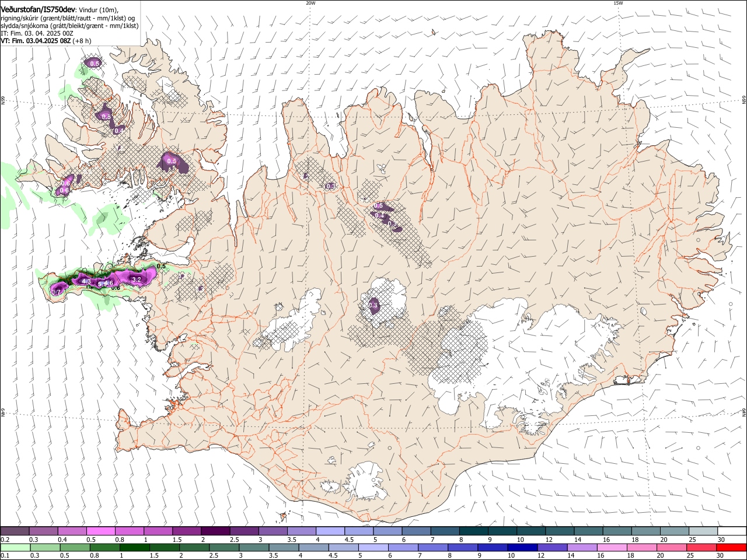Click the 3.2 precipitation value on the map
The width and height of the screenshot is (747, 560).
pyautogui.click(x=137, y=279)
